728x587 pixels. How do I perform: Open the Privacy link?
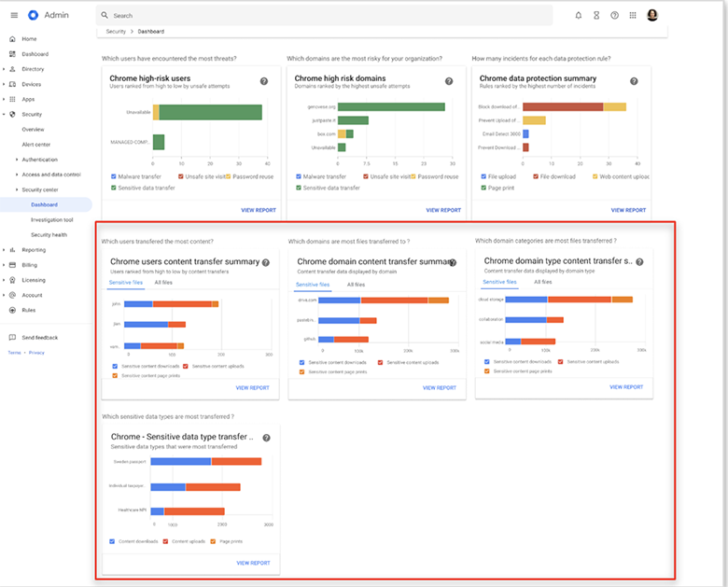pyautogui.click(x=36, y=353)
